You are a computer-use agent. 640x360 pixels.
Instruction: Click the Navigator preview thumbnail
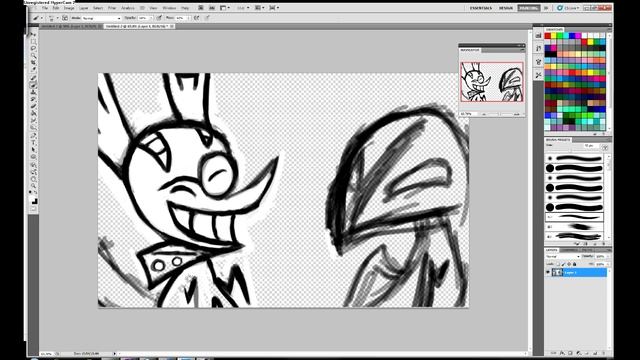tap(492, 82)
